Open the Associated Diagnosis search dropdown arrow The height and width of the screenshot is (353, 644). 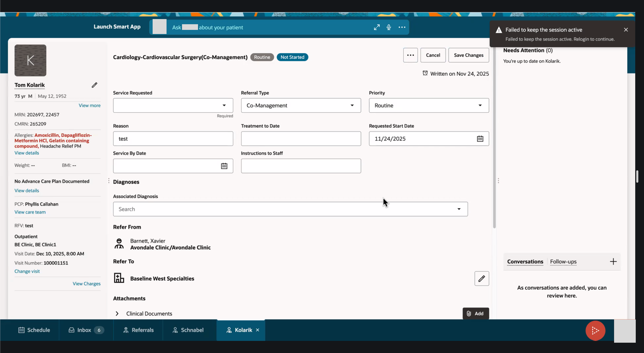click(x=459, y=209)
